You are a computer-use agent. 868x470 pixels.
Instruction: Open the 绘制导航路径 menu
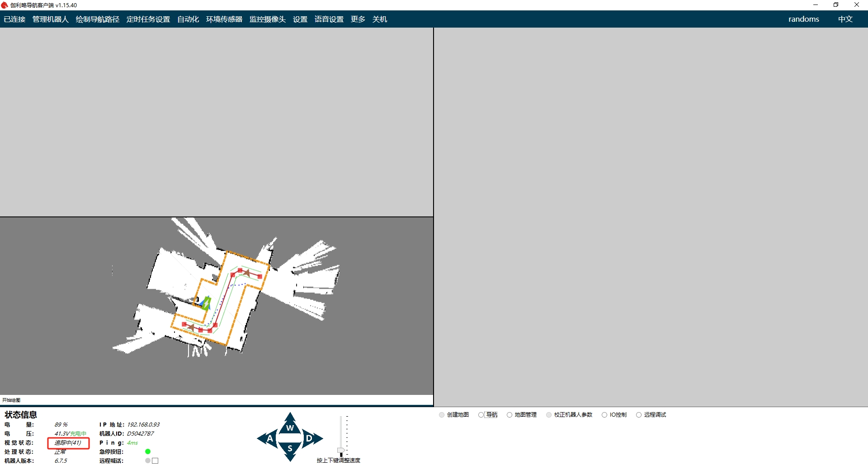click(97, 19)
